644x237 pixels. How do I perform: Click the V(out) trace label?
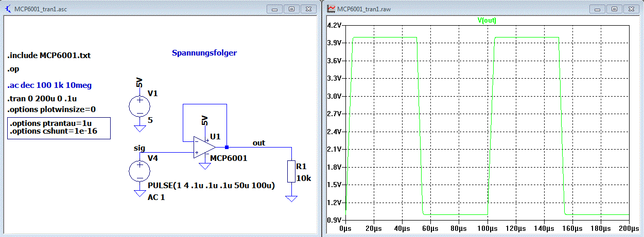pyautogui.click(x=486, y=21)
